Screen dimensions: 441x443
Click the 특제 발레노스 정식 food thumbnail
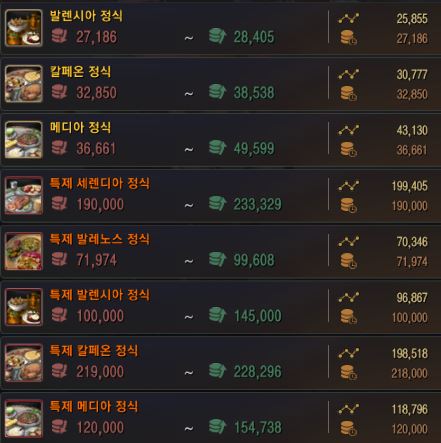24,251
